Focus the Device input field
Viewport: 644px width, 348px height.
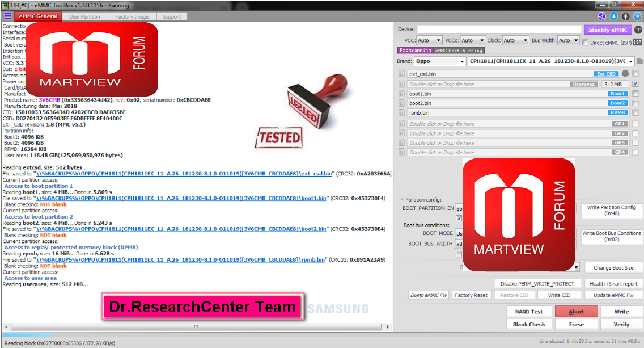pyautogui.click(x=499, y=29)
